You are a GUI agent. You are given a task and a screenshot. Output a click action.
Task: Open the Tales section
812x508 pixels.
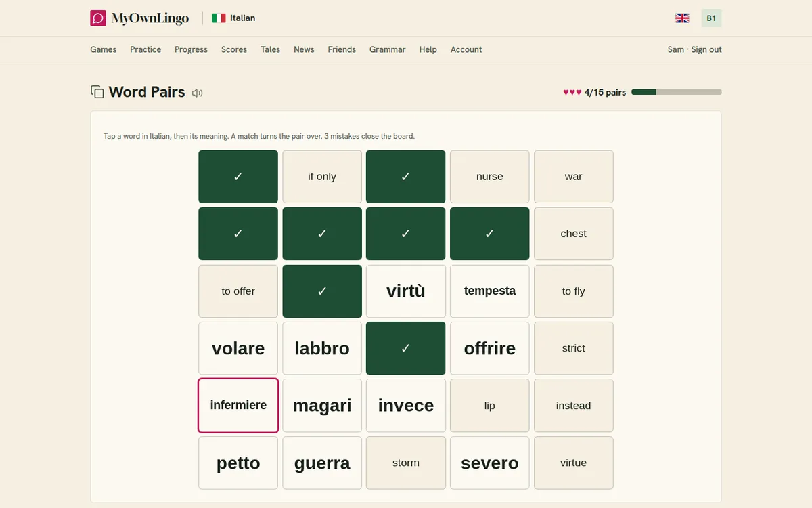pos(270,49)
